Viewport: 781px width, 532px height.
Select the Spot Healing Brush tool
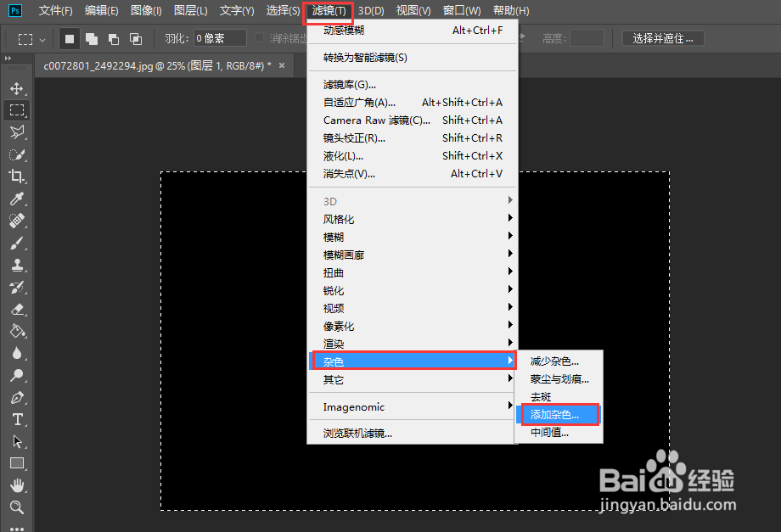pos(17,221)
